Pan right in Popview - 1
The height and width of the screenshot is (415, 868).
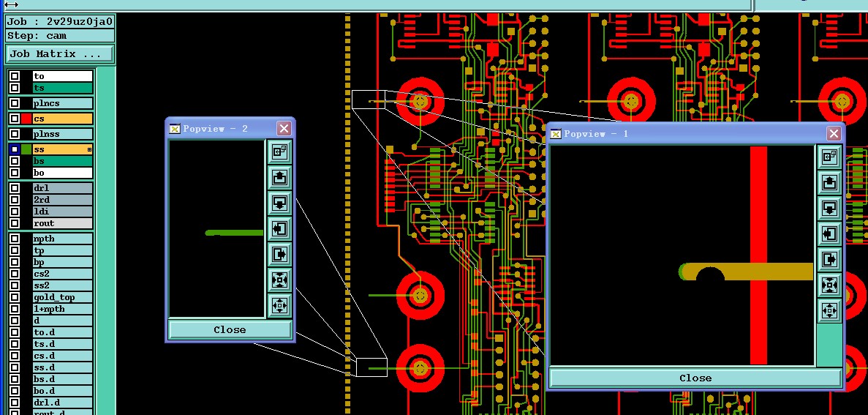[829, 259]
